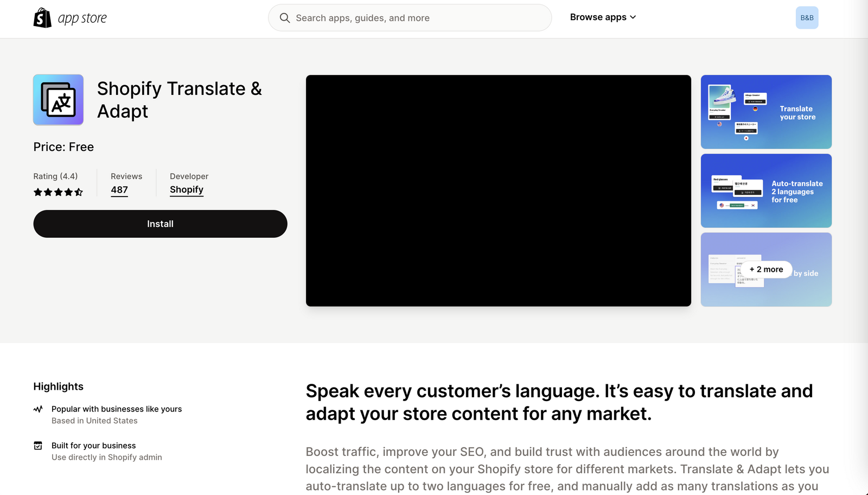Expand the Browse apps dropdown
The height and width of the screenshot is (495, 868).
pos(598,17)
